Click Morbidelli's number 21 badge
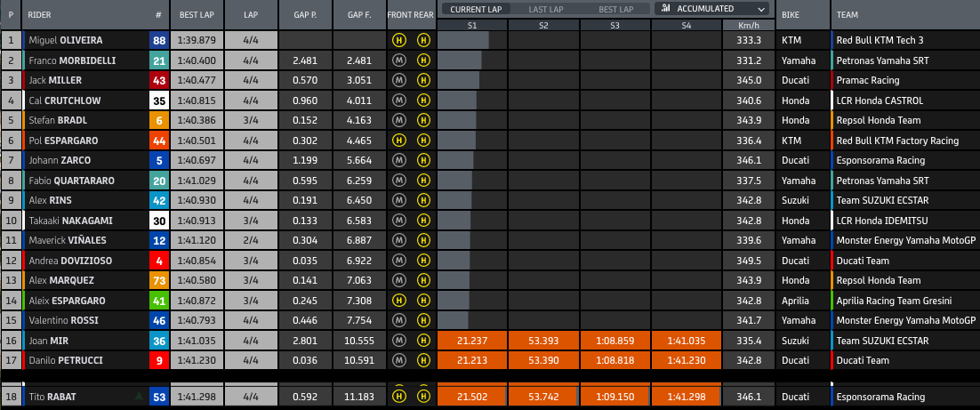The height and width of the screenshot is (410, 980). [x=159, y=60]
